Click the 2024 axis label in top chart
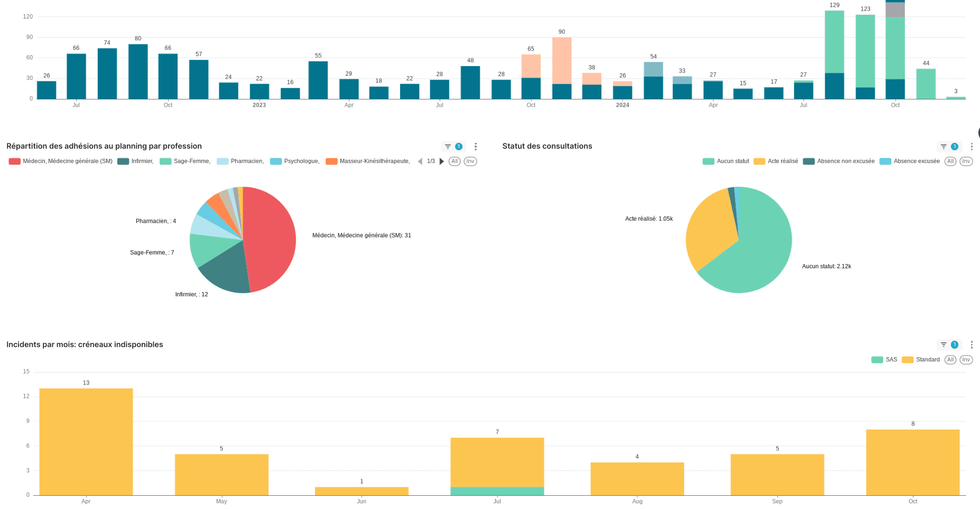This screenshot has height=509, width=980. (x=623, y=105)
